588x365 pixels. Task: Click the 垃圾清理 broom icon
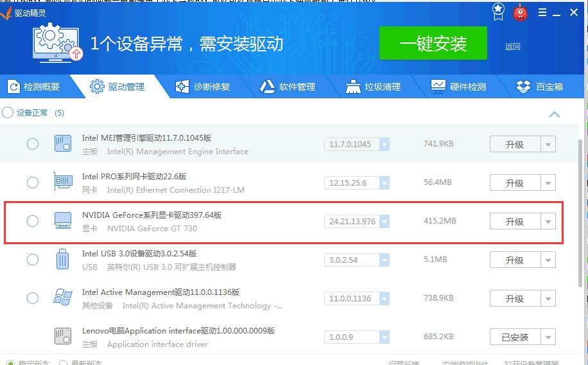tap(353, 87)
